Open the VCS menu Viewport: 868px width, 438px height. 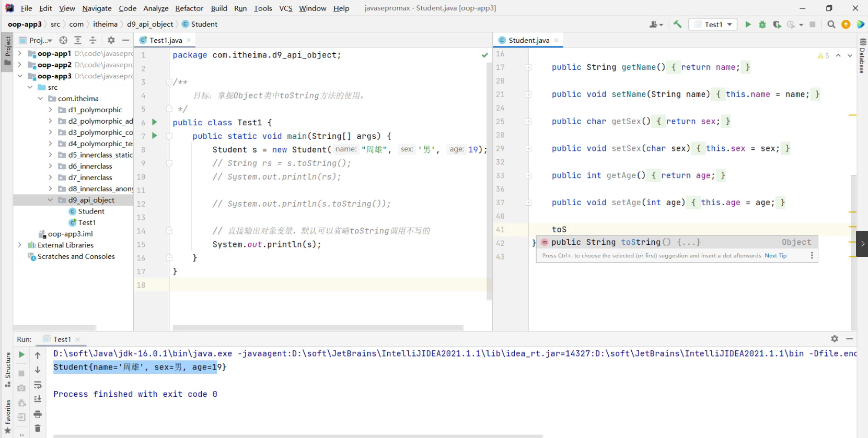(x=286, y=8)
